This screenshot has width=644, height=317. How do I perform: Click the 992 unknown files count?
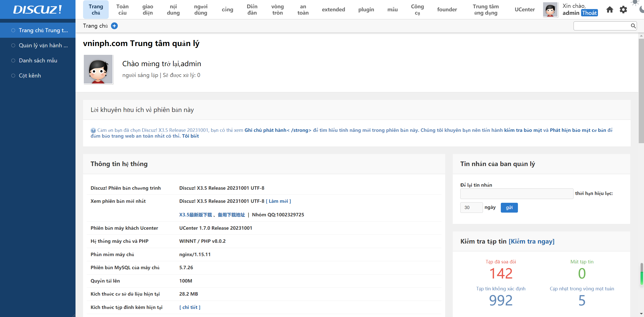point(501,300)
